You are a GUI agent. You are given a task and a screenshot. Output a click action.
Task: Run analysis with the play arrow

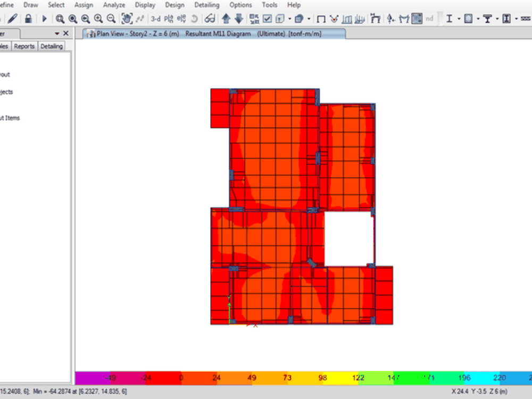point(44,18)
